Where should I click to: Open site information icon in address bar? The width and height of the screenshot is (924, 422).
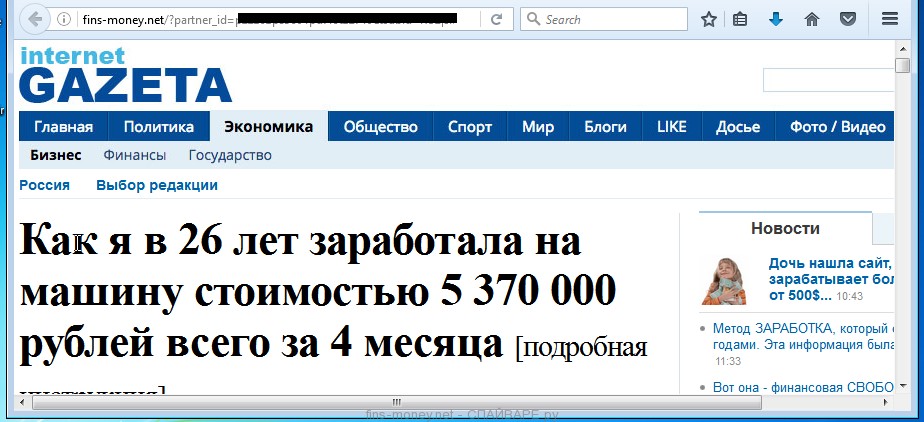64,19
